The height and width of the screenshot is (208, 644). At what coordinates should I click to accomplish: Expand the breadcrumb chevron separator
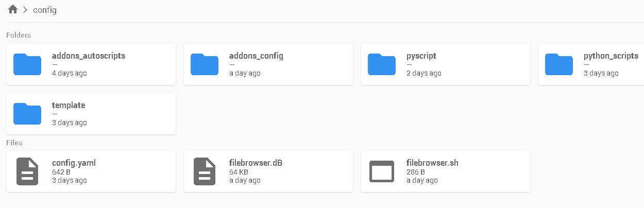(x=25, y=10)
